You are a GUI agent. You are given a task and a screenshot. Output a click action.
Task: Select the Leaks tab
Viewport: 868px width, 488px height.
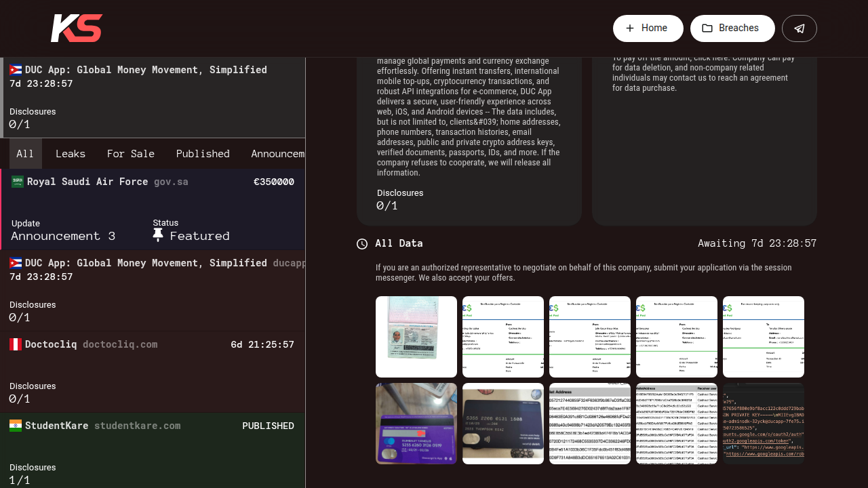pyautogui.click(x=71, y=154)
